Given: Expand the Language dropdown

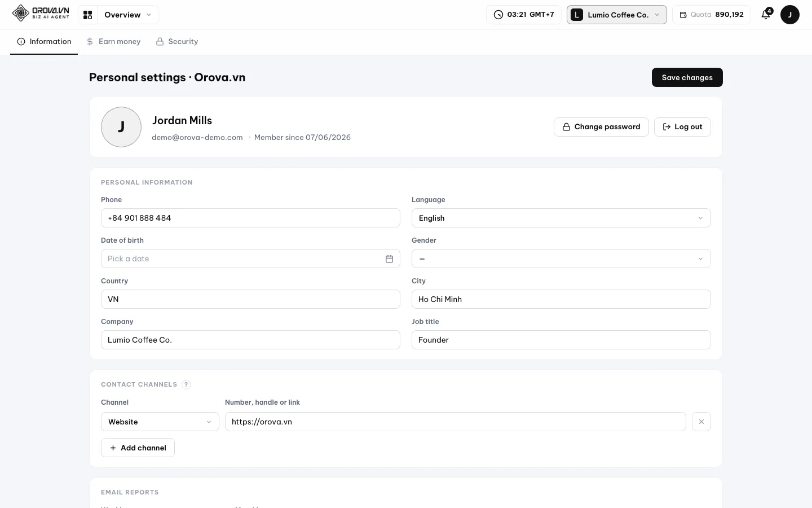Looking at the screenshot, I should point(561,218).
